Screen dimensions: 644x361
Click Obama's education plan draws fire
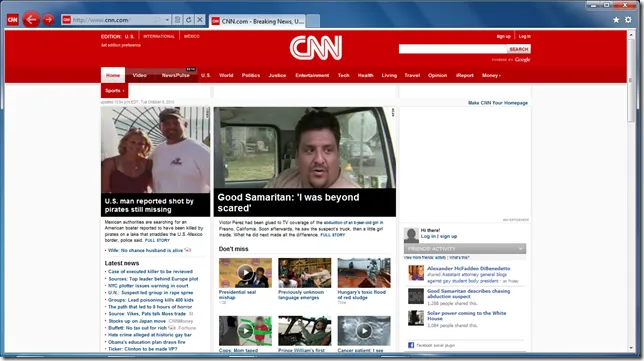[147, 342]
